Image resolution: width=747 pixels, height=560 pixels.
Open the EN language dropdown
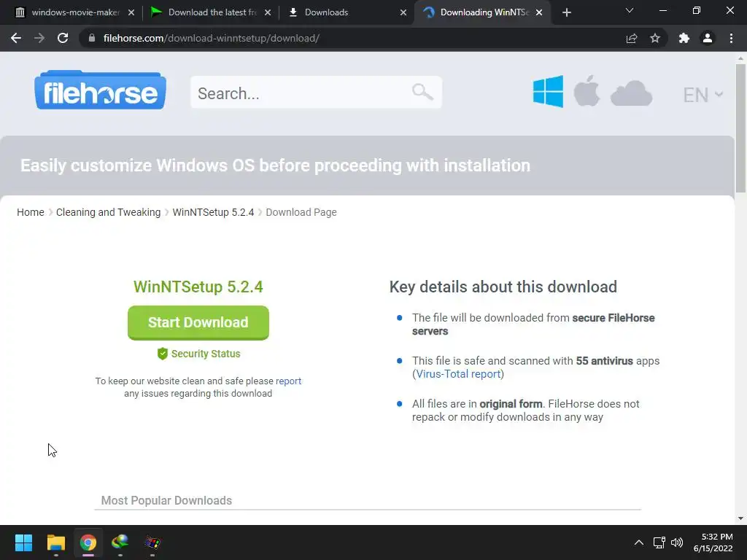703,95
